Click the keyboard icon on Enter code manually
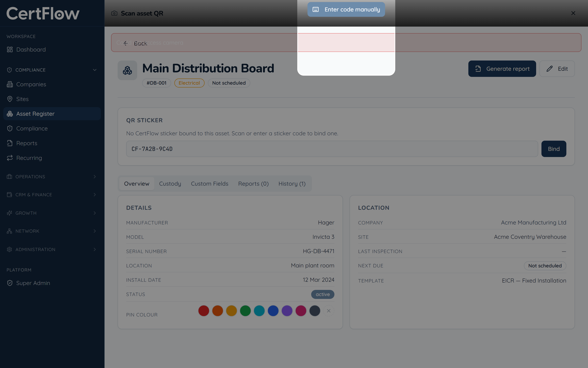The height and width of the screenshot is (368, 588). pyautogui.click(x=316, y=9)
